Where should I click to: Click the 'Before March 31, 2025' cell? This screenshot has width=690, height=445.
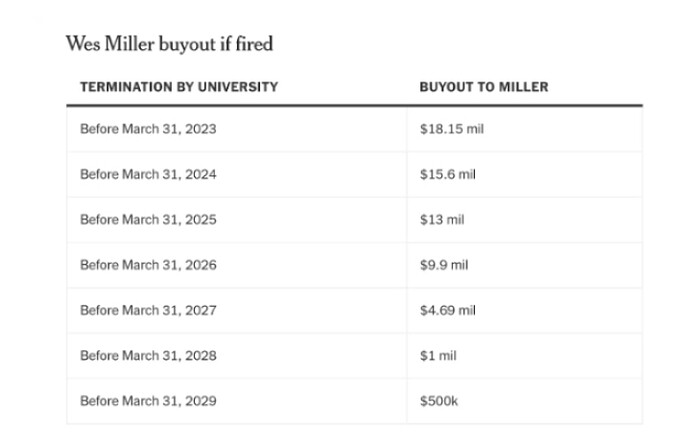point(148,219)
